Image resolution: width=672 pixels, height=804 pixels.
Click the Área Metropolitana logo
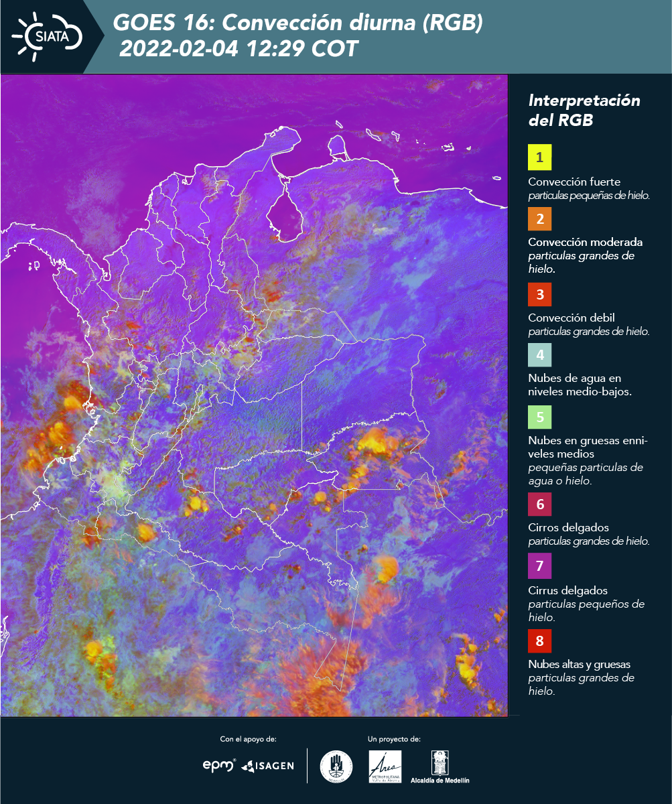pos(385,766)
